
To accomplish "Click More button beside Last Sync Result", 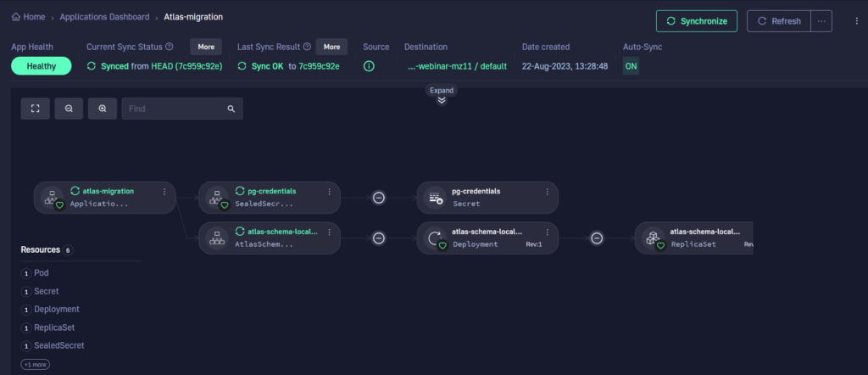I will 331,47.
